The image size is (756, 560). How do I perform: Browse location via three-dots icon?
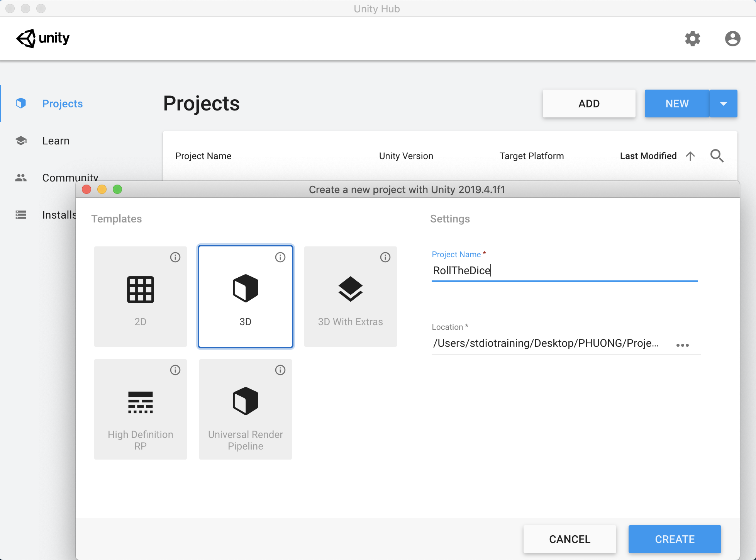[x=683, y=345]
